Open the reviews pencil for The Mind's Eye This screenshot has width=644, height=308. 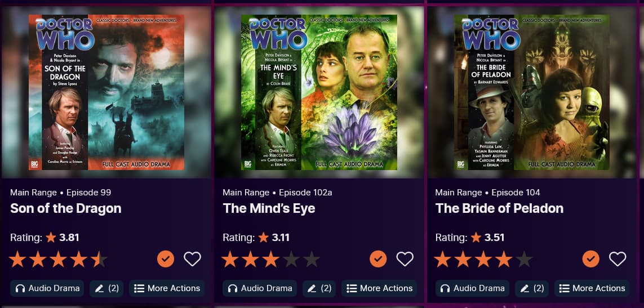[319, 288]
